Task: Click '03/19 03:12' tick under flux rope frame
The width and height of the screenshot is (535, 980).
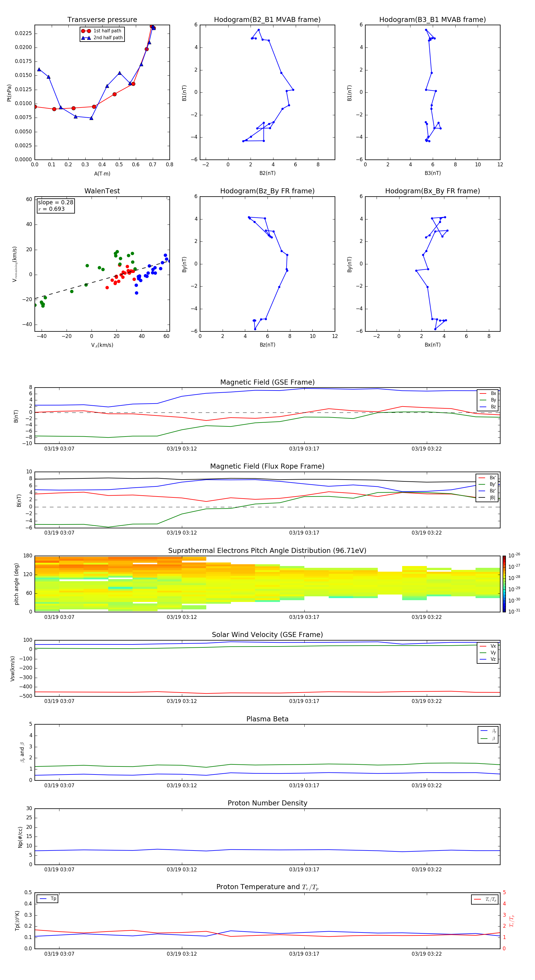Action: [182, 533]
